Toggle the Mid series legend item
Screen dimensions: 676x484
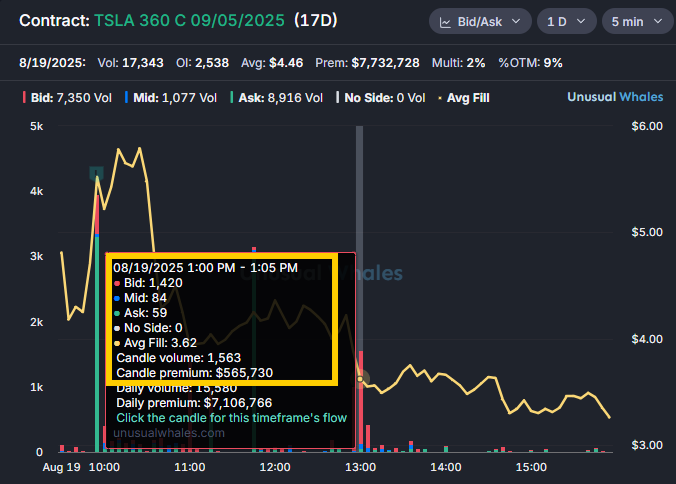(x=171, y=98)
